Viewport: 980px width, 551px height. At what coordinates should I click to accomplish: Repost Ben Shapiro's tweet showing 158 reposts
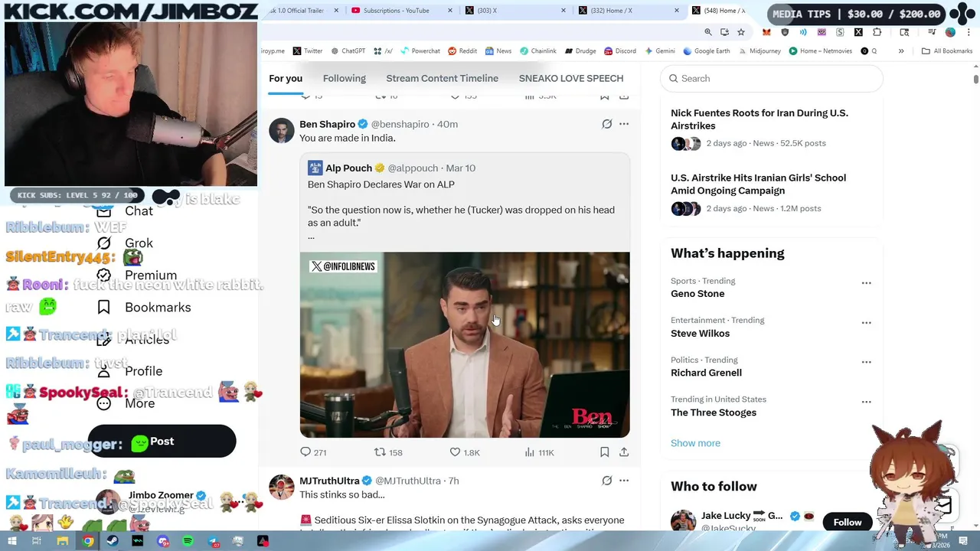(x=380, y=452)
